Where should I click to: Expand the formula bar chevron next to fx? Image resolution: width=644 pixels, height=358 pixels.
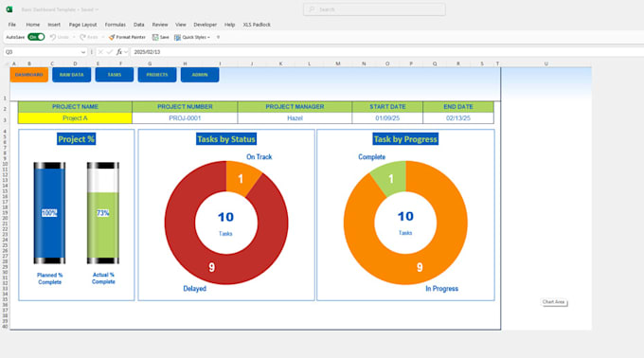click(x=126, y=52)
